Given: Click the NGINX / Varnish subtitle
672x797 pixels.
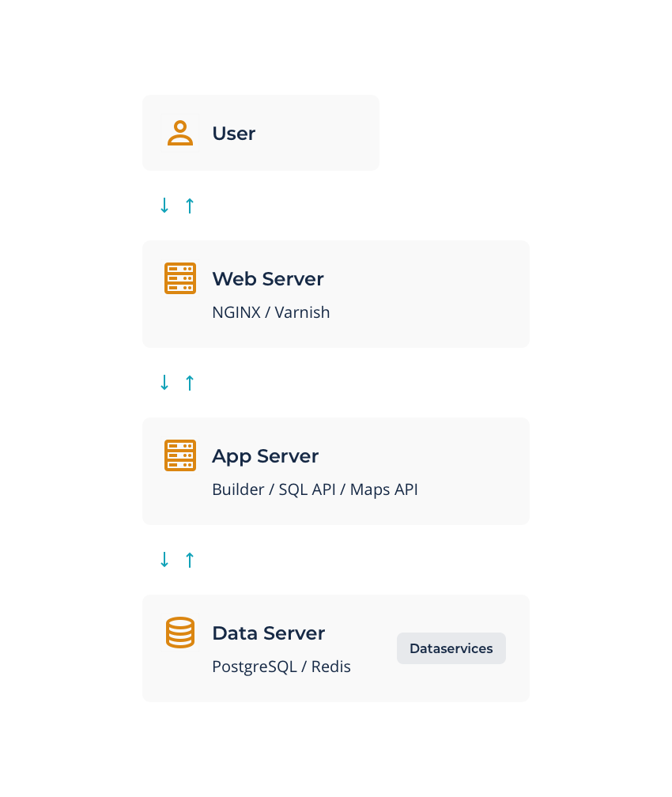Looking at the screenshot, I should click(x=271, y=312).
